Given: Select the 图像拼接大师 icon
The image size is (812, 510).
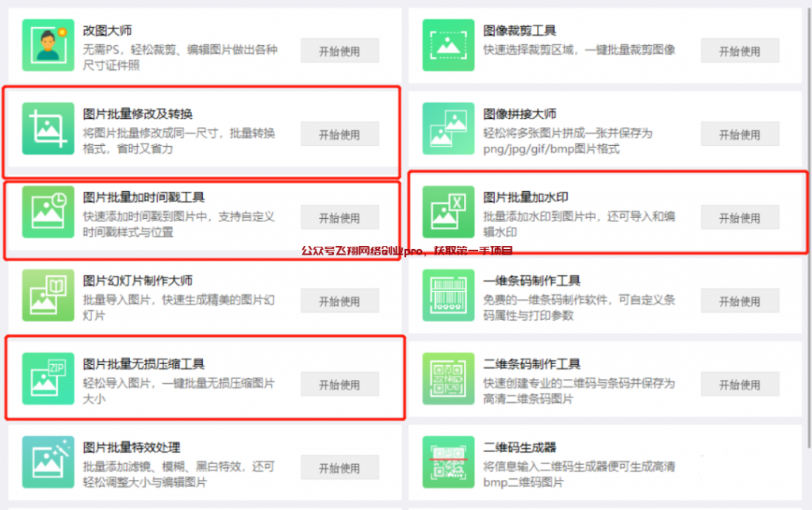Looking at the screenshot, I should tap(449, 128).
